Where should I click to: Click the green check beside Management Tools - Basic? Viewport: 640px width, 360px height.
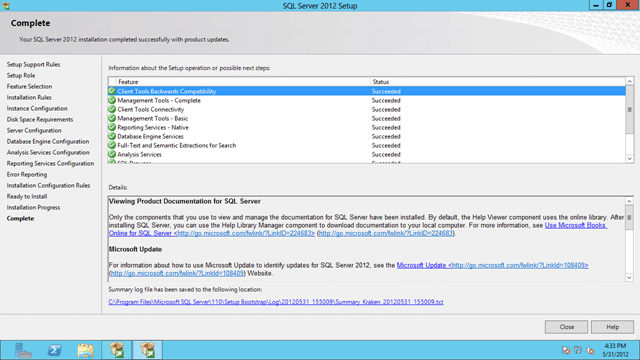112,118
